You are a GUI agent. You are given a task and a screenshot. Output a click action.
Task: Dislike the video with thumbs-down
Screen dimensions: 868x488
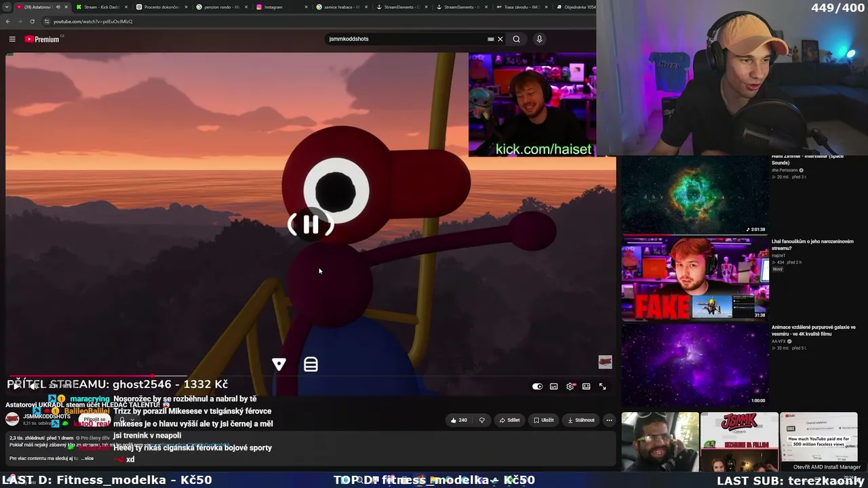tap(482, 420)
